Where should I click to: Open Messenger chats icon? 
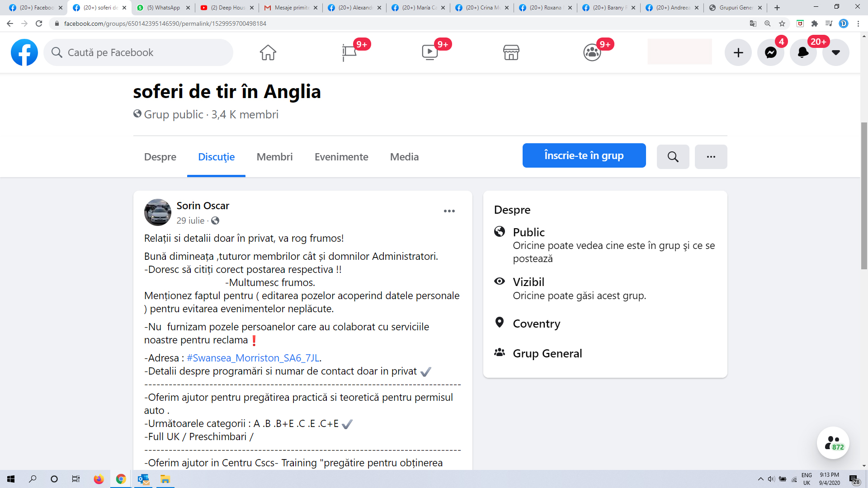(x=771, y=52)
